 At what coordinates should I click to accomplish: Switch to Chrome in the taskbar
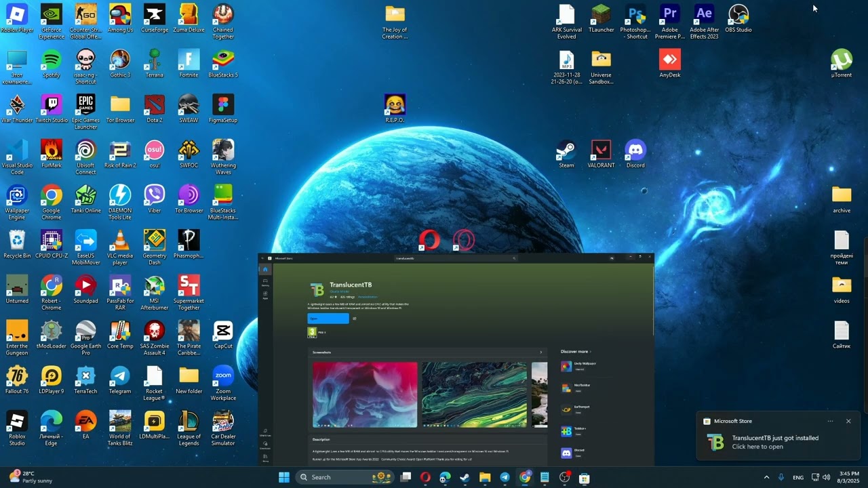(x=525, y=477)
